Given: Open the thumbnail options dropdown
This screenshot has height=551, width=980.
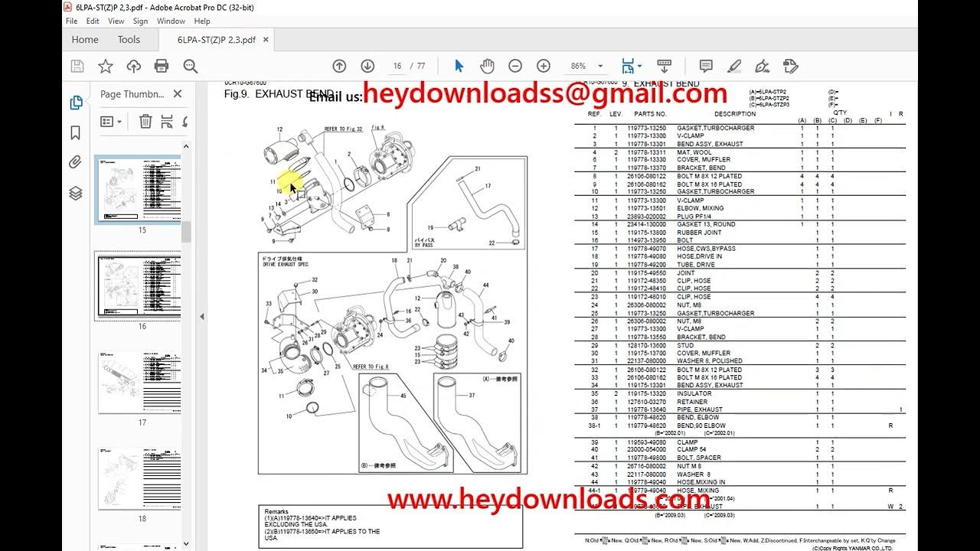Looking at the screenshot, I should pyautogui.click(x=111, y=122).
